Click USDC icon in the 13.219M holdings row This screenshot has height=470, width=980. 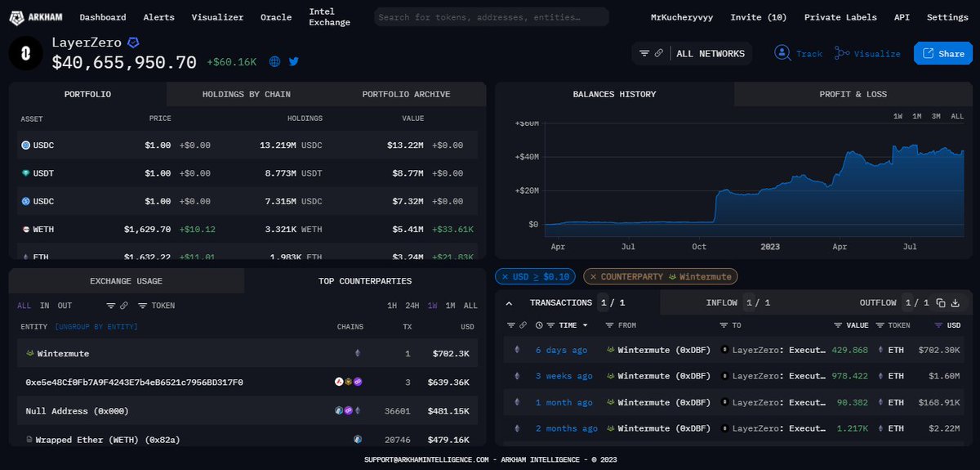coord(25,145)
